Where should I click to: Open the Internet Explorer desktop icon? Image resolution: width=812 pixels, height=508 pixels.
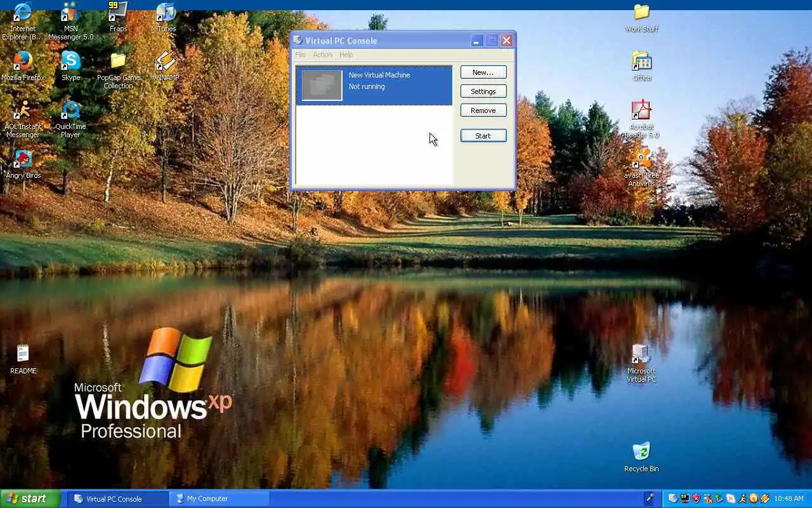[23, 20]
